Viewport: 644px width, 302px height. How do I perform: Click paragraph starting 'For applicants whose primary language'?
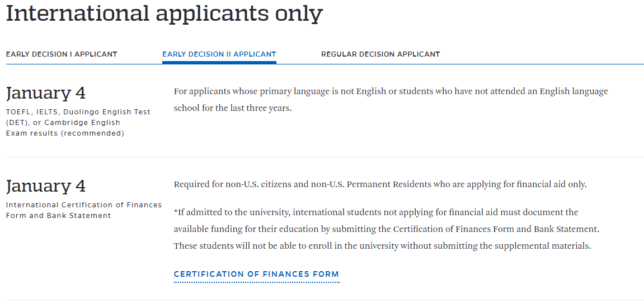point(391,91)
